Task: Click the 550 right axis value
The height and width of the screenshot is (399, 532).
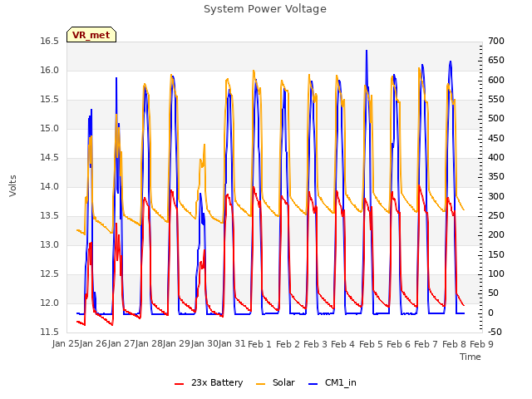Action: pyautogui.click(x=496, y=100)
